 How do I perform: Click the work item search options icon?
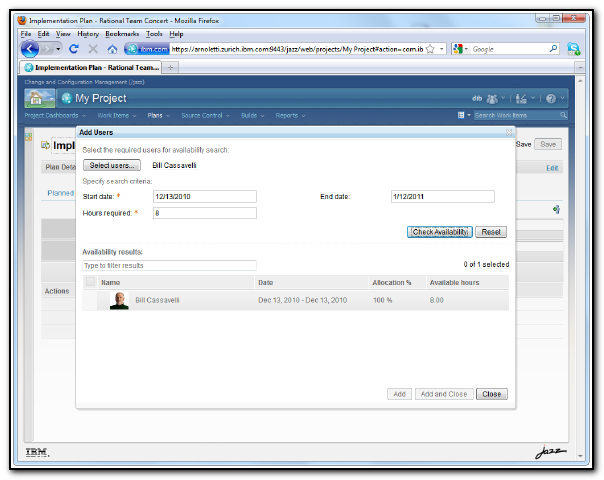(461, 115)
